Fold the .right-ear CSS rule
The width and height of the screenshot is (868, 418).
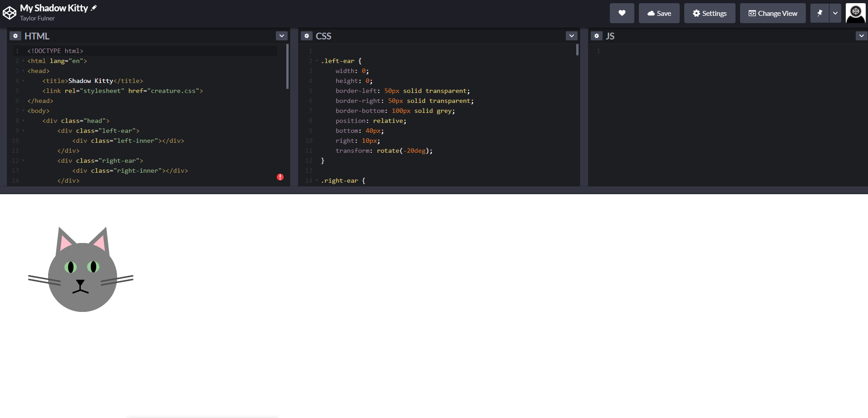coord(317,180)
